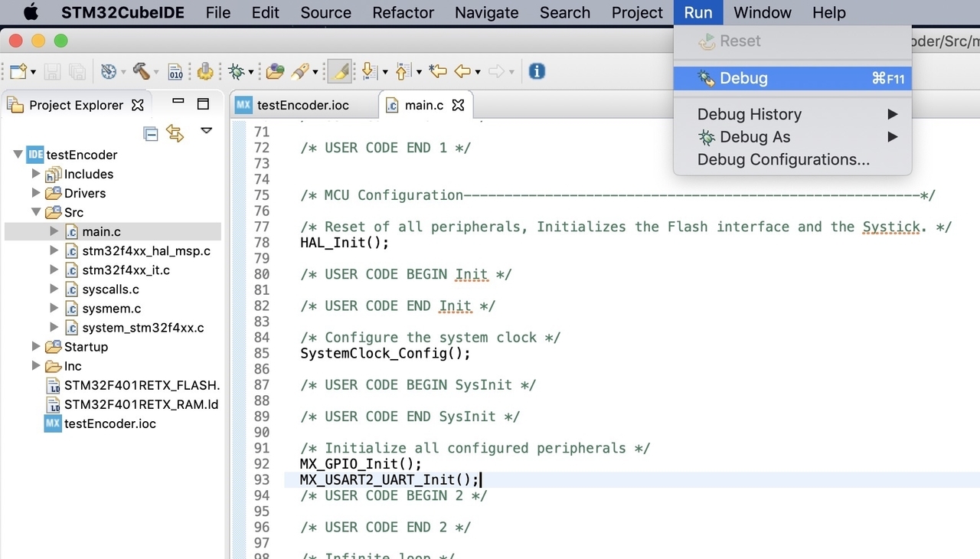The height and width of the screenshot is (559, 980).
Task: Expand the sysmem.c node
Action: (54, 308)
